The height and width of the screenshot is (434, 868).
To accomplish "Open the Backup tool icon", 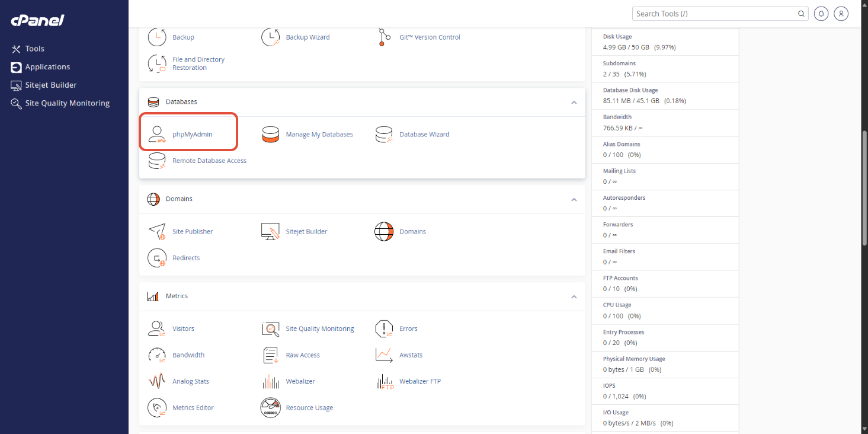I will click(157, 37).
